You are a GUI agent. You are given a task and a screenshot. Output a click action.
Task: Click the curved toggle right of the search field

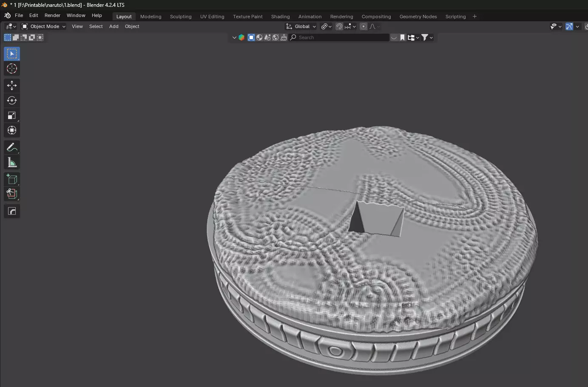click(394, 37)
